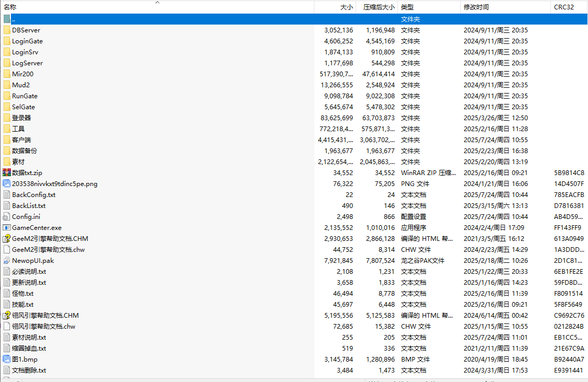The height and width of the screenshot is (382, 588).
Task: Click the 图1.bmp image icon
Action: pyautogui.click(x=7, y=359)
